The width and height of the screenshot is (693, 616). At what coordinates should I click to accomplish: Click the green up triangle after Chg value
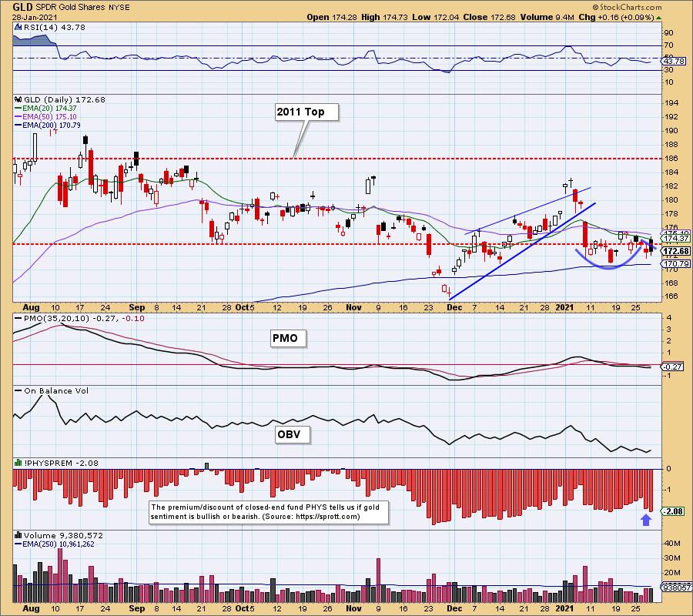[658, 18]
